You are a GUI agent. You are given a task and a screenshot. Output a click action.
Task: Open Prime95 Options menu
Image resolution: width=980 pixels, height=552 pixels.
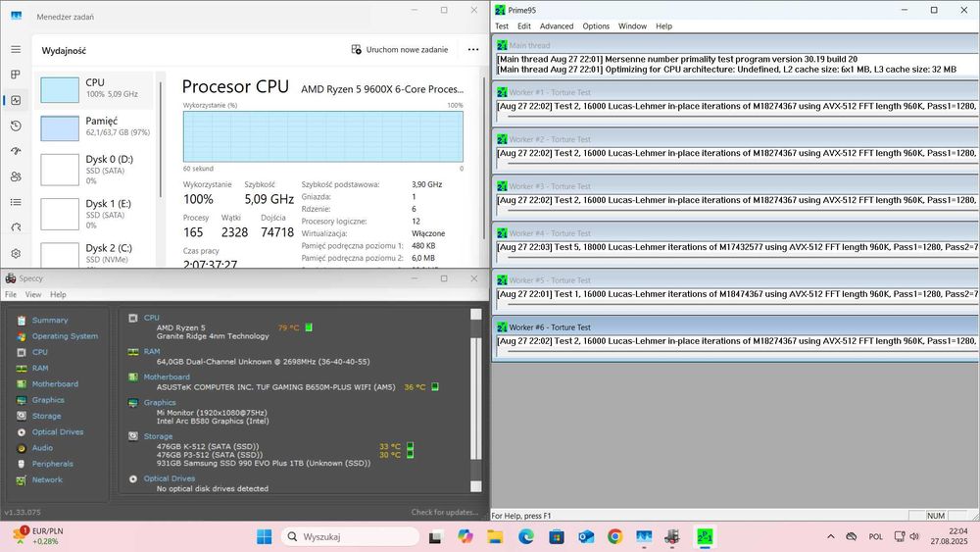pyautogui.click(x=596, y=26)
